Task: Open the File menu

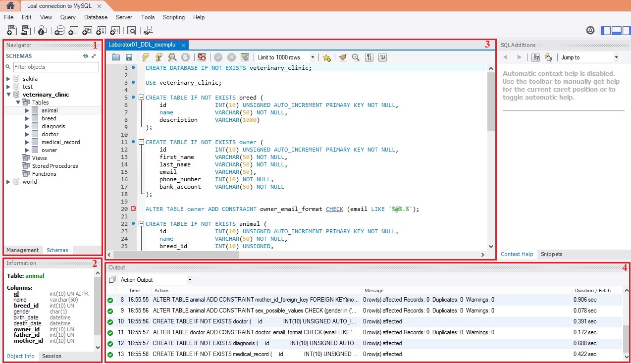Action: (x=8, y=17)
